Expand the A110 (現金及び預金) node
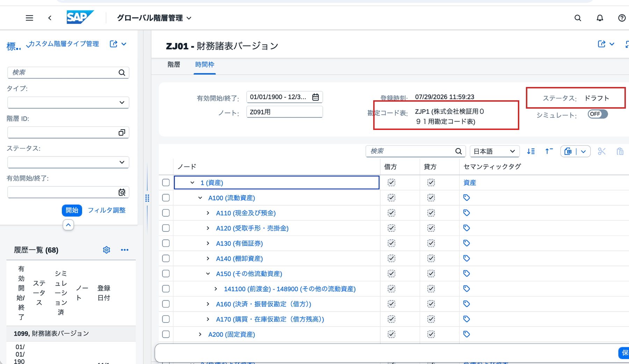Image resolution: width=629 pixels, height=364 pixels. [208, 213]
